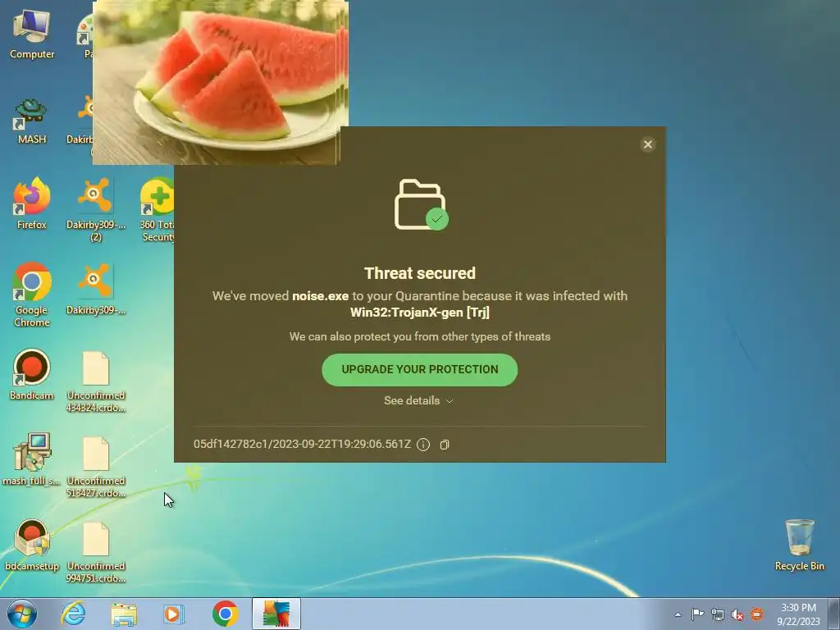
Task: Launch Firefox from the desktop
Action: tap(32, 203)
